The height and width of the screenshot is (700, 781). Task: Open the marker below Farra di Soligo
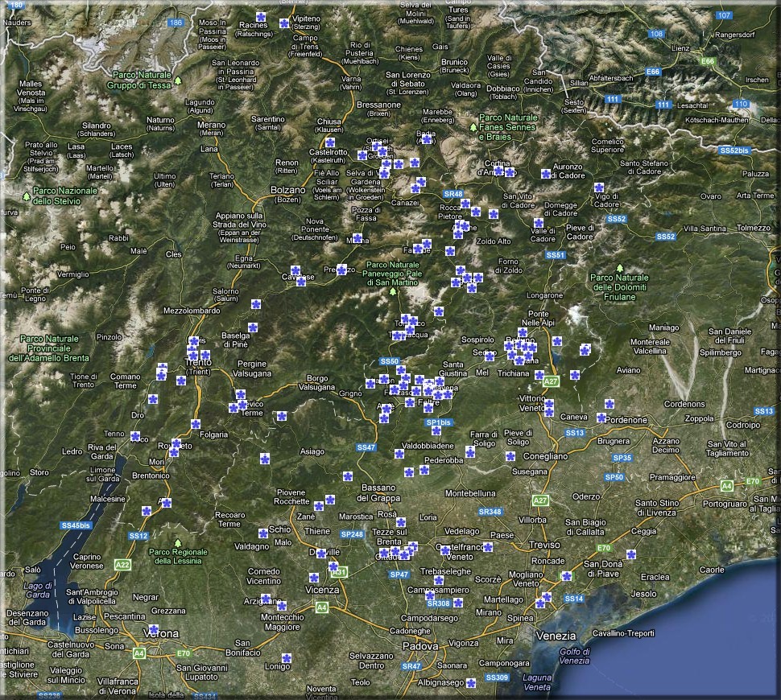tap(469, 452)
